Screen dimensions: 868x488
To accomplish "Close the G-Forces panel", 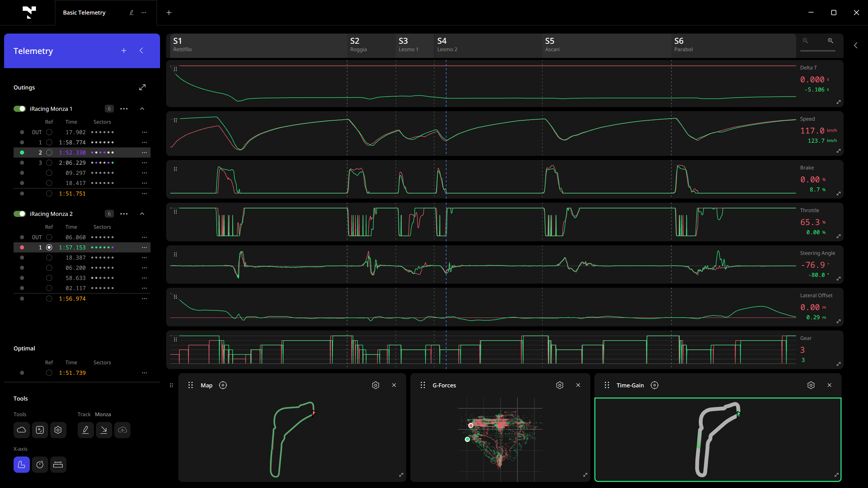I will pyautogui.click(x=578, y=385).
